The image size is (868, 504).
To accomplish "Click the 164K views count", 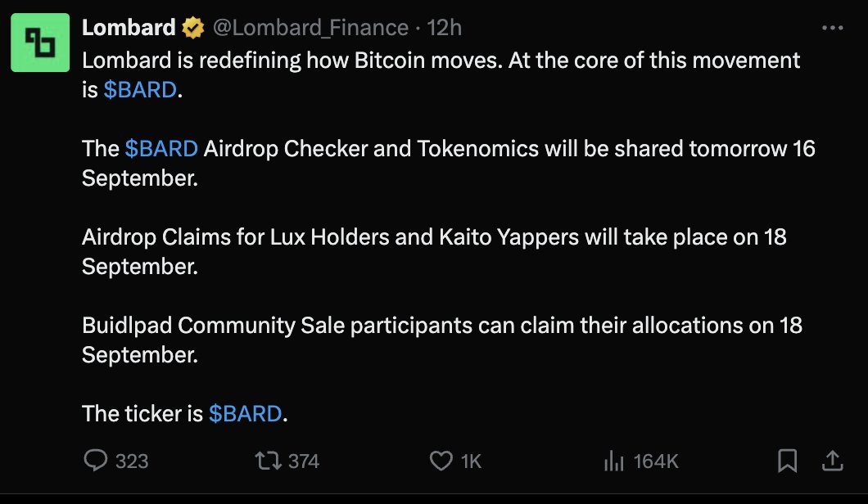I will 656,461.
